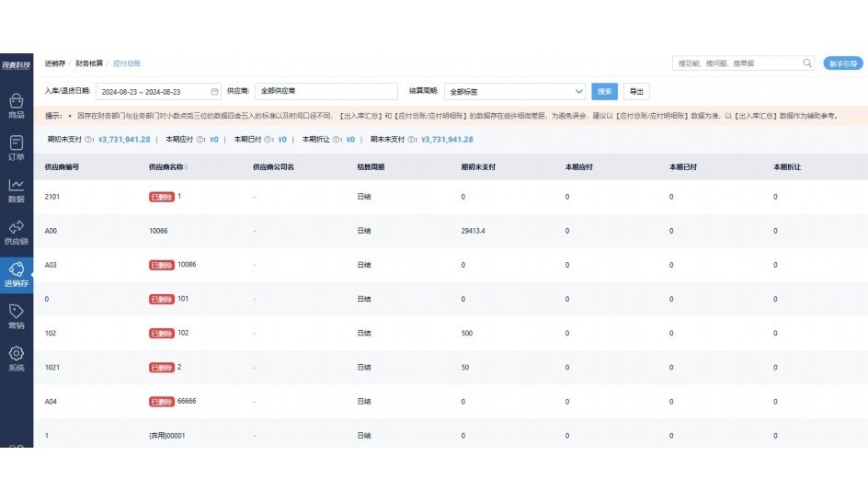This screenshot has width=868, height=501.
Task: Click 进销存 in the breadcrumb
Action: click(x=55, y=63)
